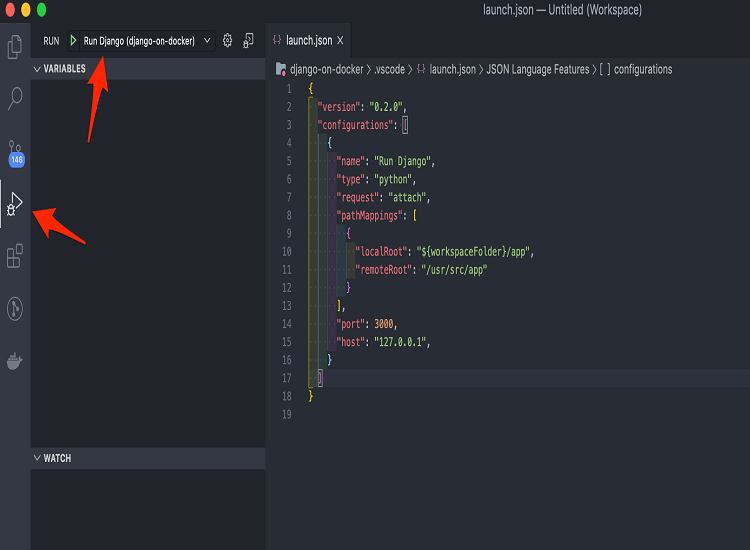Viewport: 750px width, 550px height.
Task: Select the Run and Debug bug icon
Action: pos(14,204)
